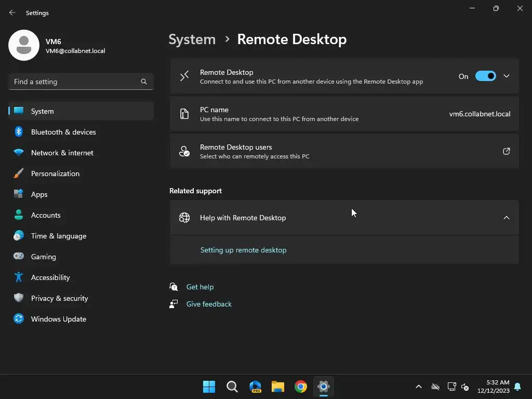Image resolution: width=532 pixels, height=399 pixels.
Task: Open notifications bell icon
Action: pos(518,387)
